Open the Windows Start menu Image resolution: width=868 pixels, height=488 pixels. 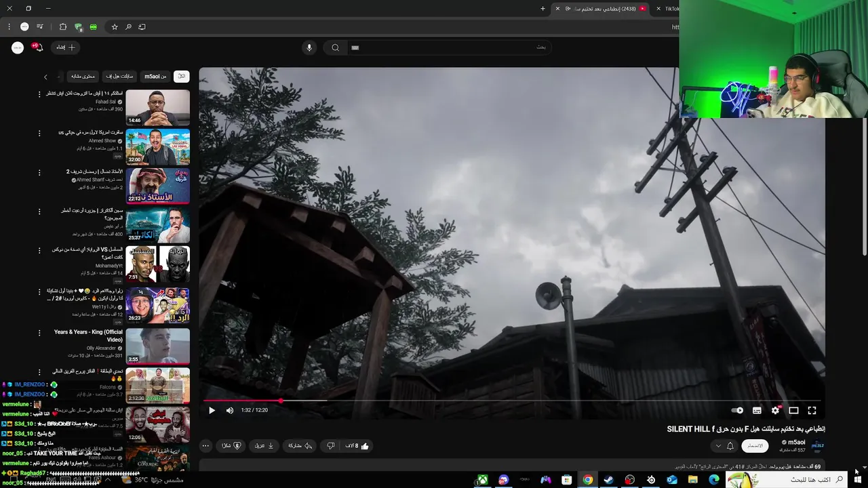click(x=858, y=480)
